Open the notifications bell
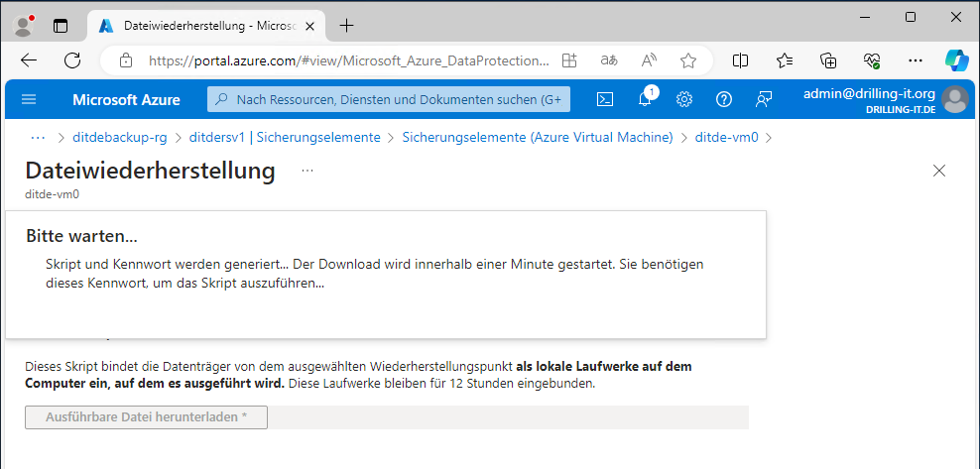The image size is (980, 469). (x=645, y=99)
